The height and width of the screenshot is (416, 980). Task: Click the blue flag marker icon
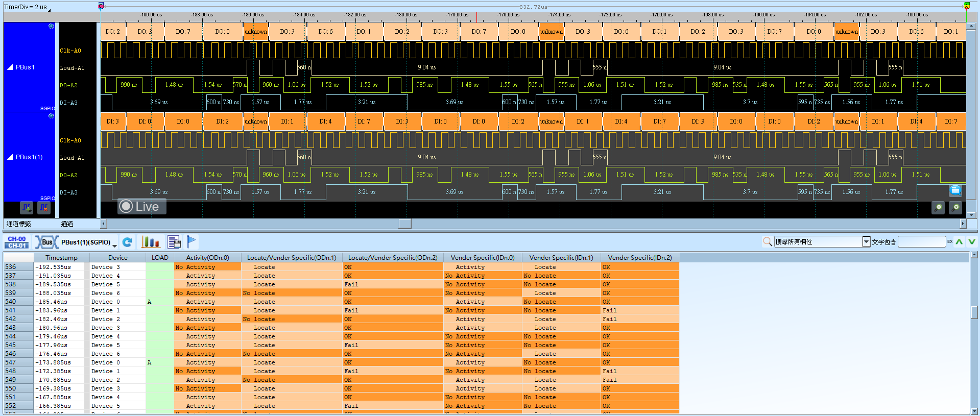(192, 242)
